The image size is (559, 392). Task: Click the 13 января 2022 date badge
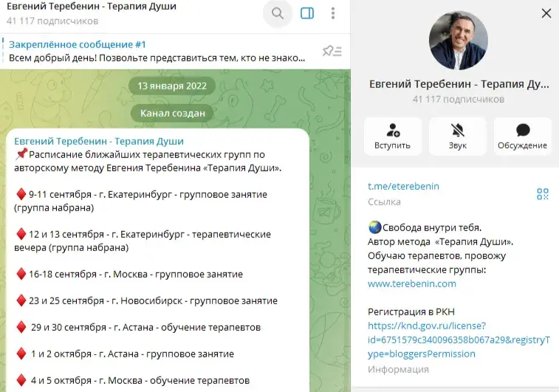[172, 86]
